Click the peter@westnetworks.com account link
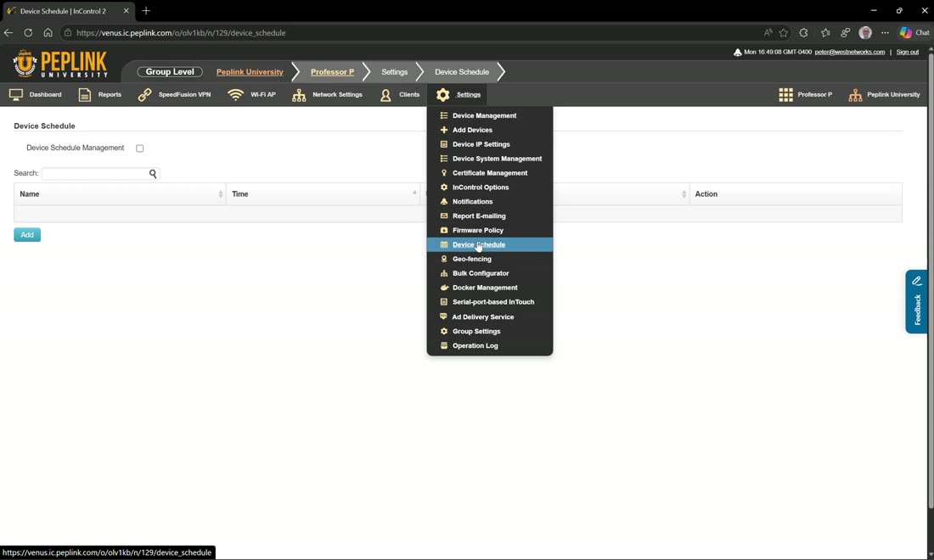The image size is (934, 560). pos(849,53)
